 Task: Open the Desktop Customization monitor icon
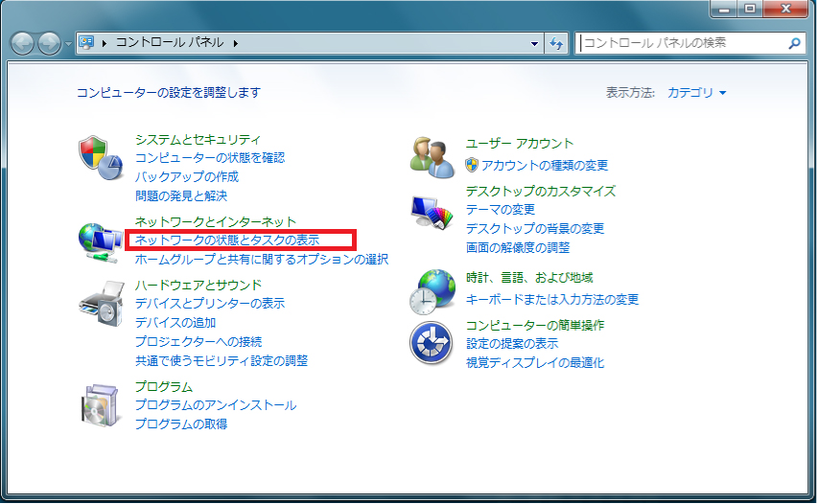pyautogui.click(x=432, y=213)
